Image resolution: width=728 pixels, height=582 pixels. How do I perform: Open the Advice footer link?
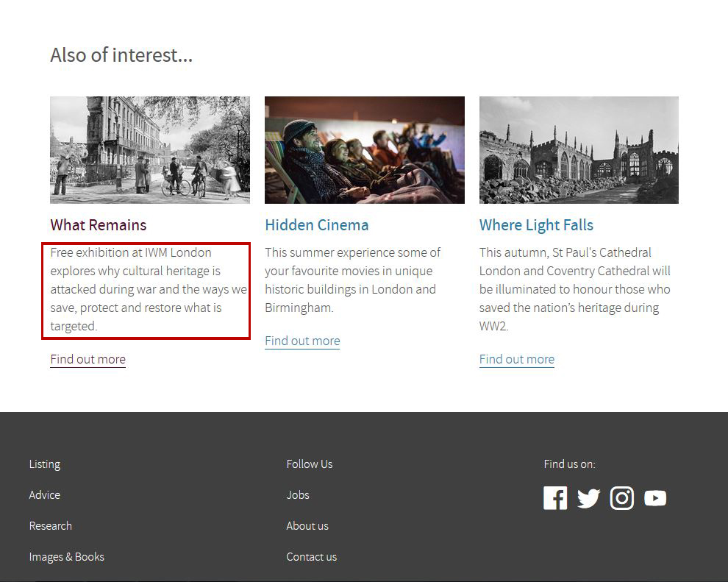click(x=45, y=495)
